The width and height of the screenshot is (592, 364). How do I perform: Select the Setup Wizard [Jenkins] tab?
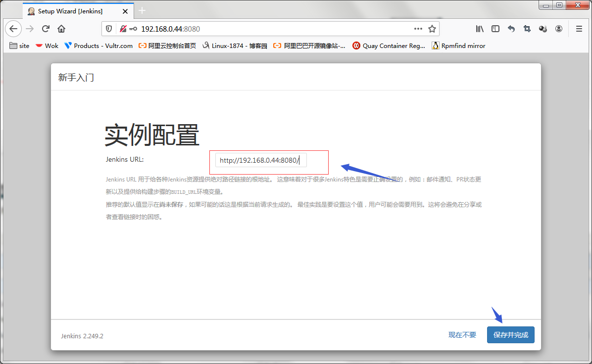(x=78, y=11)
